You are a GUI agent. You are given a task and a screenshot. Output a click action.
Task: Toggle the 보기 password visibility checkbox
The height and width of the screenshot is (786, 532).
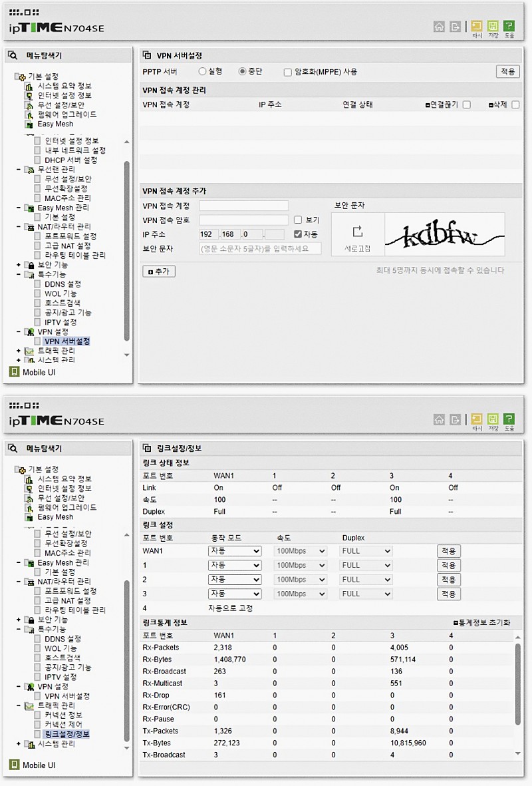298,220
